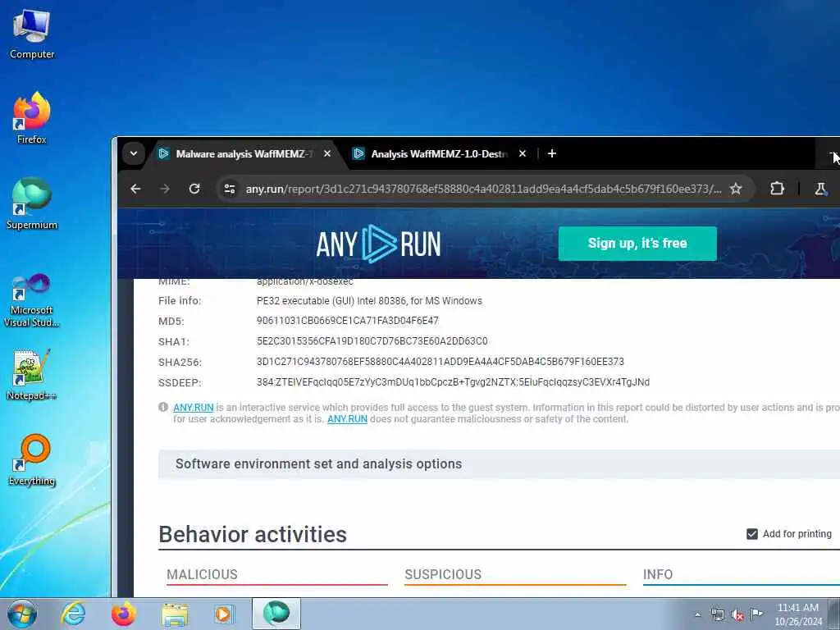Image resolution: width=840 pixels, height=630 pixels.
Task: Open the Supermium desktop shortcut
Action: click(x=32, y=203)
